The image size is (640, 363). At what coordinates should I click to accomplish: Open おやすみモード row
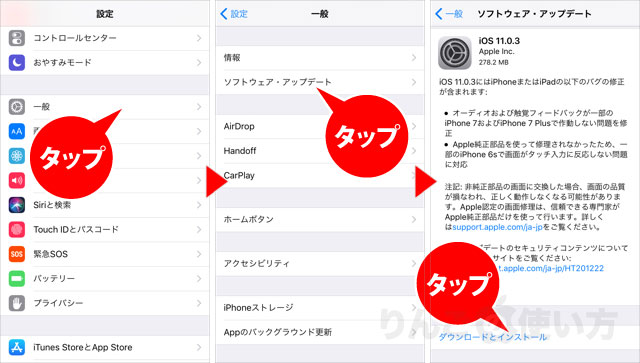(x=105, y=62)
